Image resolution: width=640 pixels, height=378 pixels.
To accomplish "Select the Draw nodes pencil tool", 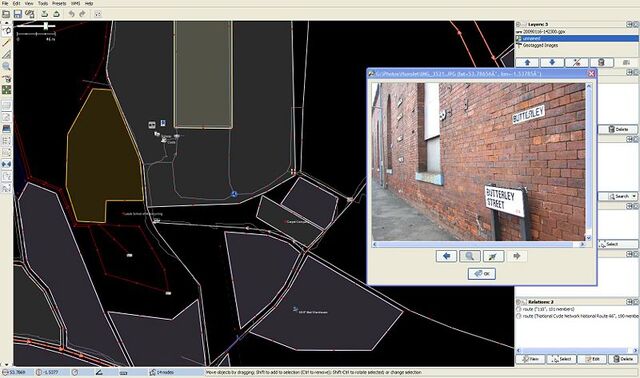I will tap(7, 42).
